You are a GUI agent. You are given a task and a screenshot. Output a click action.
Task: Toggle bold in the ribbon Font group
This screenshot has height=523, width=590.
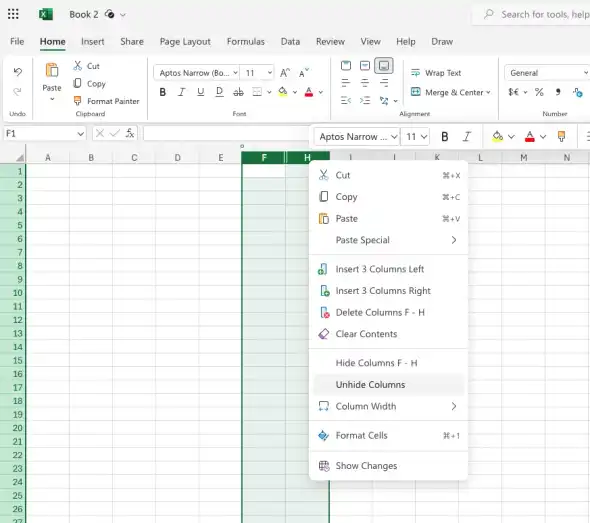(x=163, y=92)
